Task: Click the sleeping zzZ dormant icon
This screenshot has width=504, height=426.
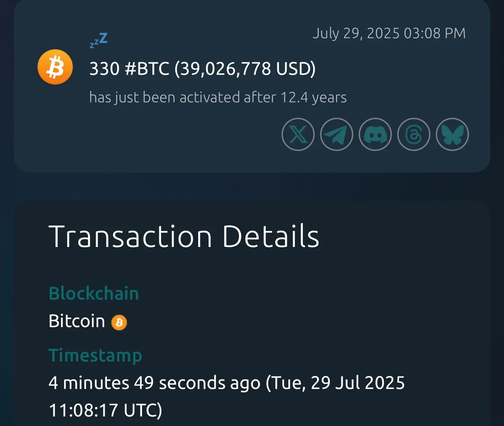Action: 99,40
